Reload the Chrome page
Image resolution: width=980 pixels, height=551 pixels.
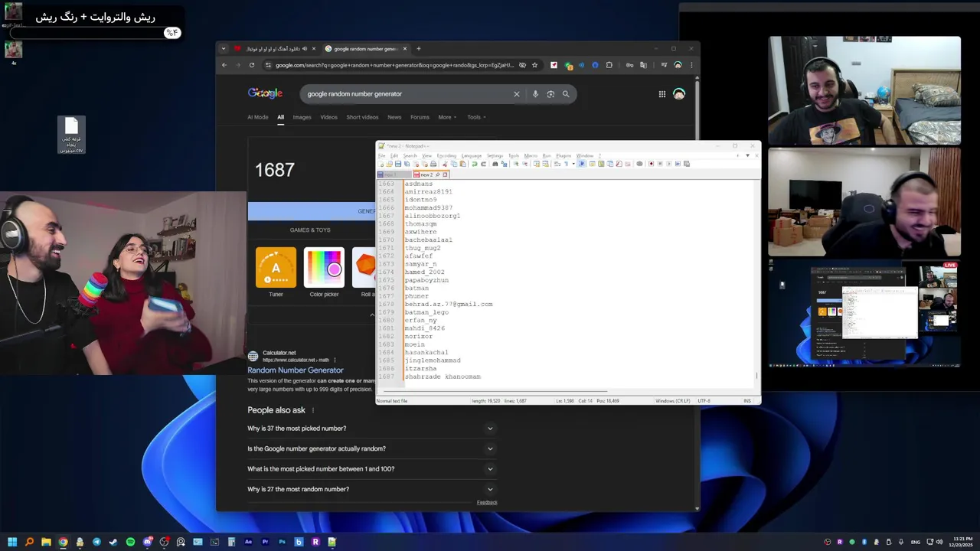point(251,65)
